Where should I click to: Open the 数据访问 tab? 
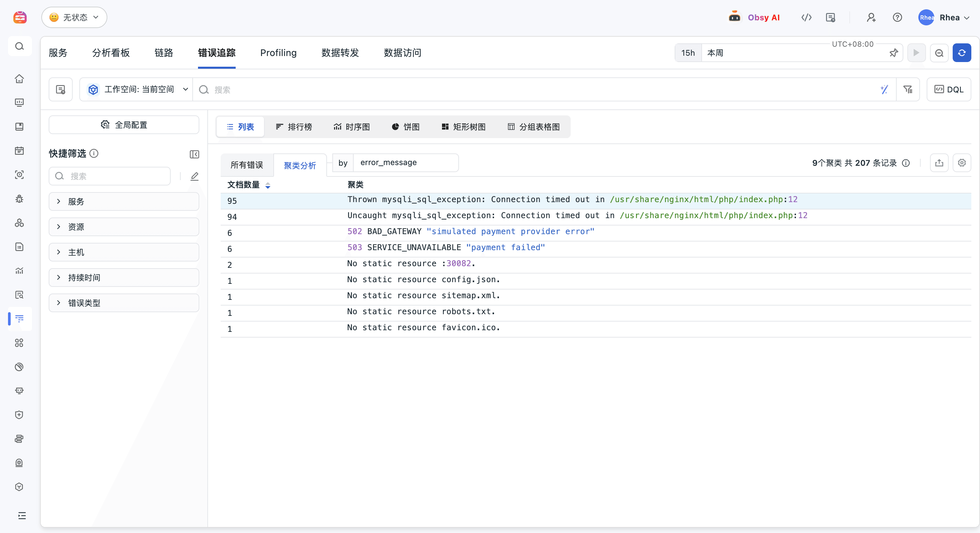click(403, 53)
